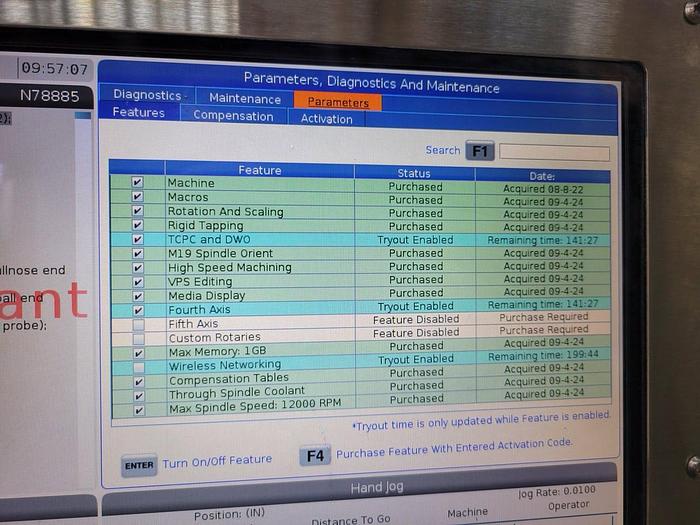The height and width of the screenshot is (525, 700).
Task: Open the Maintenance tab
Action: (245, 99)
